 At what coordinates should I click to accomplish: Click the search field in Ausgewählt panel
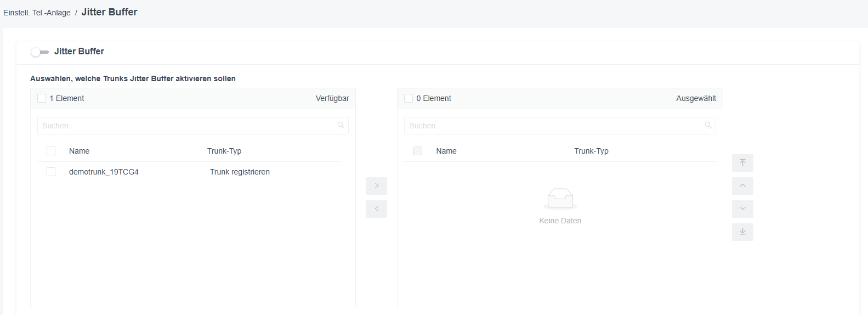point(560,126)
